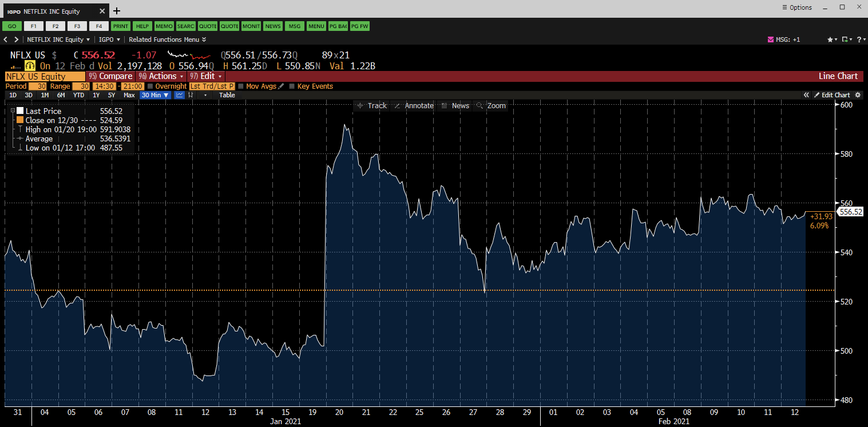This screenshot has width=868, height=427.
Task: Click the 95) Compare button
Action: (111, 76)
